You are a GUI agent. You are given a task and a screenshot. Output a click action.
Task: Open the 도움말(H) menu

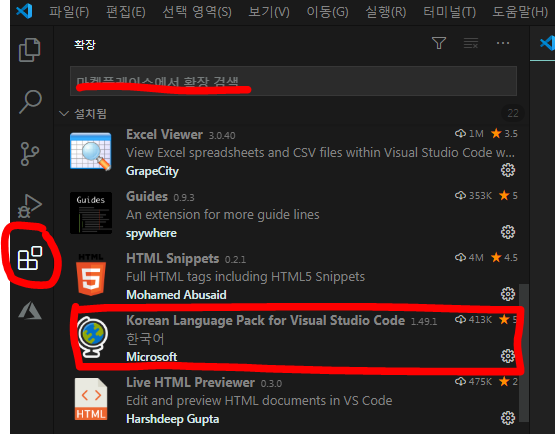pos(520,12)
